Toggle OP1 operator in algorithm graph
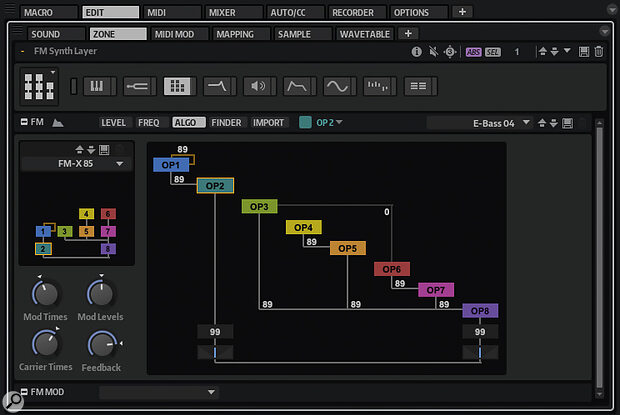 click(x=171, y=165)
